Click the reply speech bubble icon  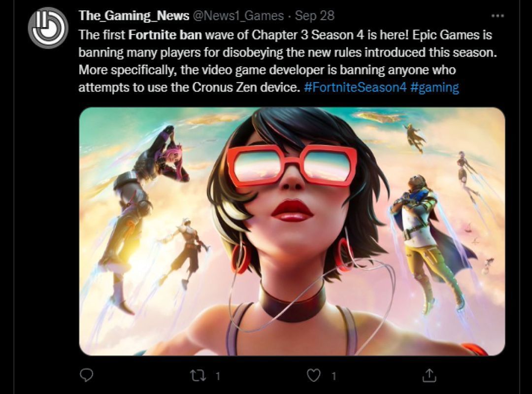coord(87,375)
